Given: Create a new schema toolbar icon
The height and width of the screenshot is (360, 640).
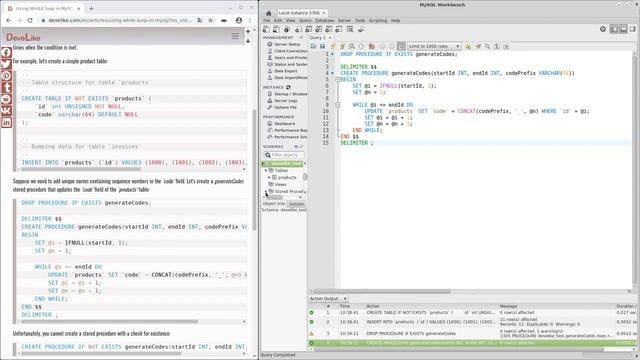Looking at the screenshot, I should point(298,29).
